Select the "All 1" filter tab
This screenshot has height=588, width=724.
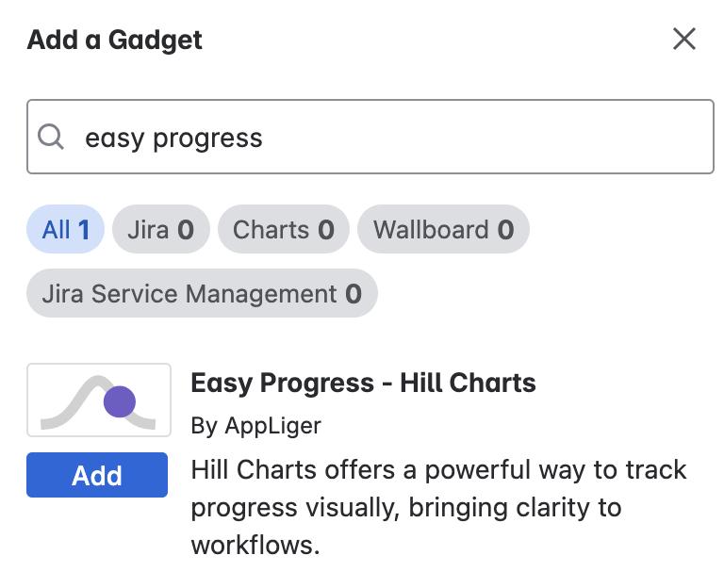tap(66, 230)
